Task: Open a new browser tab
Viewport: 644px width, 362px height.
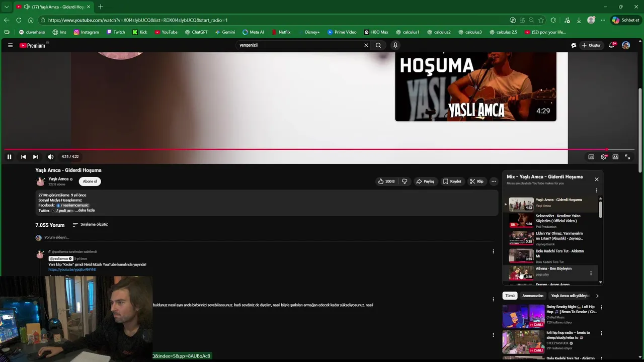Action: tap(101, 7)
